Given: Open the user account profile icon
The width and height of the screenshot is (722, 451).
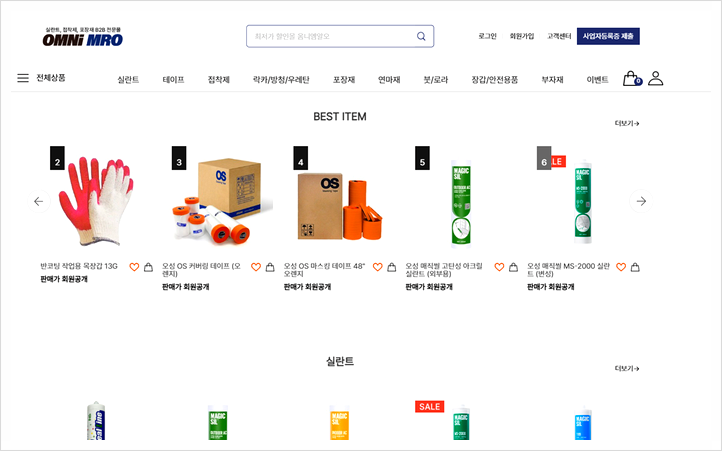Looking at the screenshot, I should coord(656,79).
